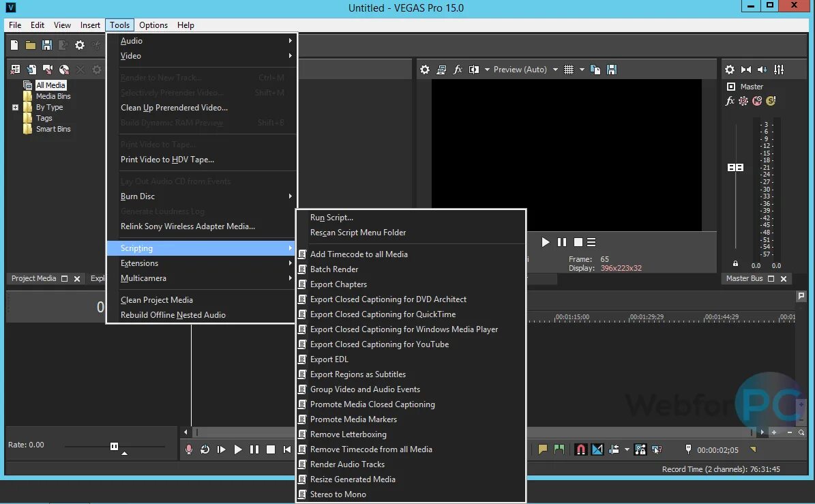Stop the video preview playback
This screenshot has width=815, height=504.
[x=578, y=242]
